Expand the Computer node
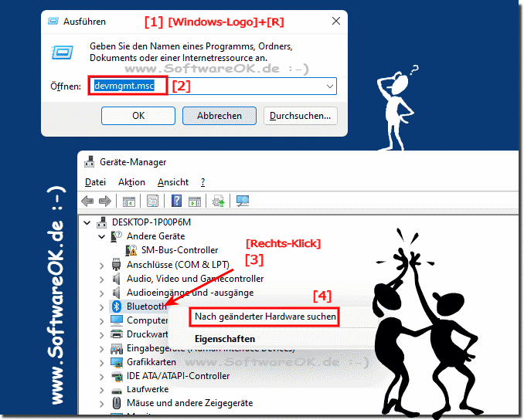524x420 pixels. 101,321
